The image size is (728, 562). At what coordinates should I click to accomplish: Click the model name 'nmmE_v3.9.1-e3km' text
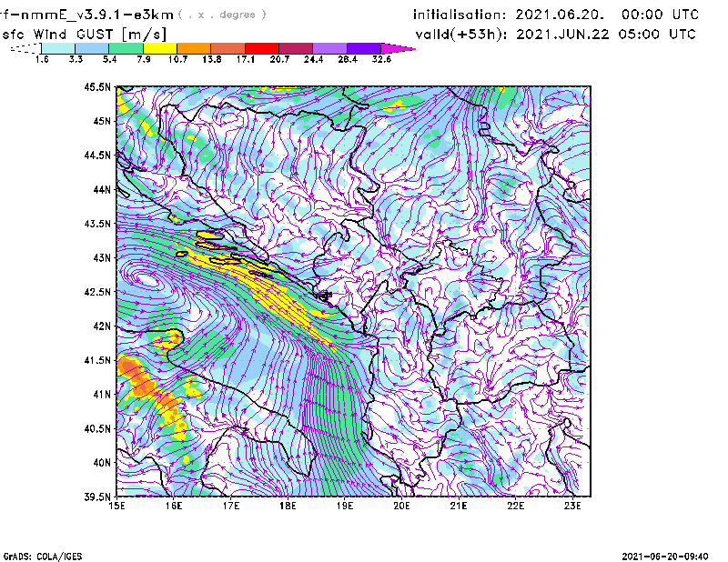[x=97, y=15]
